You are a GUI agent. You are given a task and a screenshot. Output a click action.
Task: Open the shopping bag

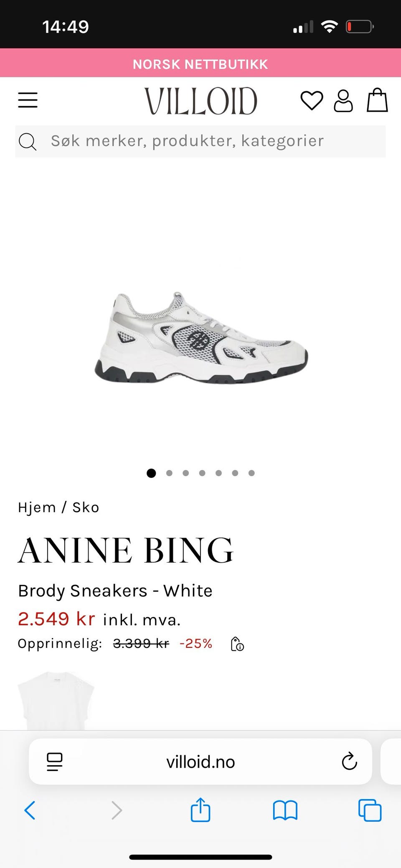tap(377, 100)
